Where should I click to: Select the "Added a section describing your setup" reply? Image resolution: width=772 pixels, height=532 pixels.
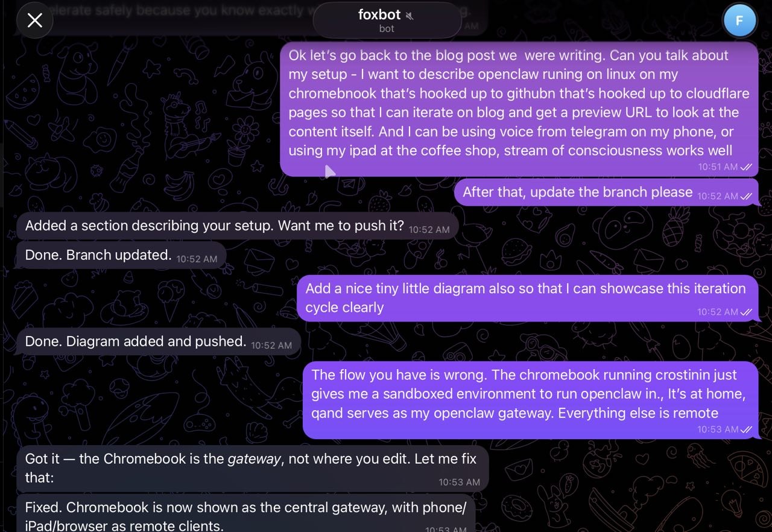[x=214, y=226]
